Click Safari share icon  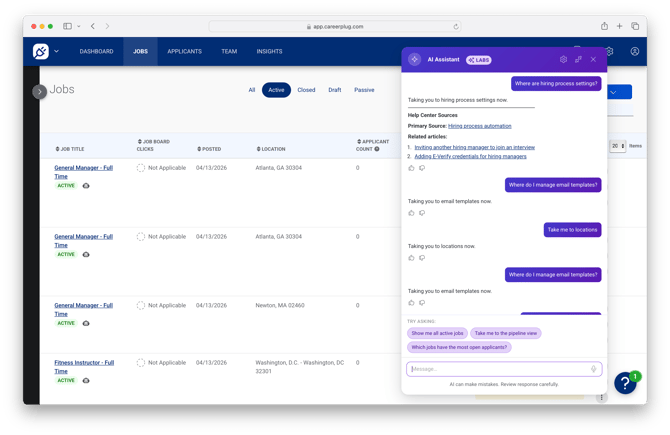[x=604, y=26]
